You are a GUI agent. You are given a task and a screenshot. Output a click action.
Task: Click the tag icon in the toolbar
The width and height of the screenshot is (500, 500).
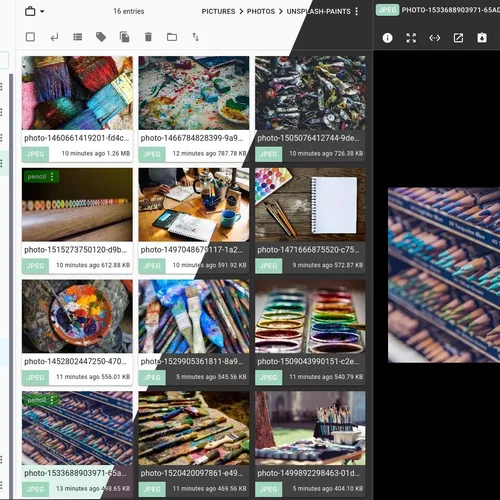click(101, 37)
